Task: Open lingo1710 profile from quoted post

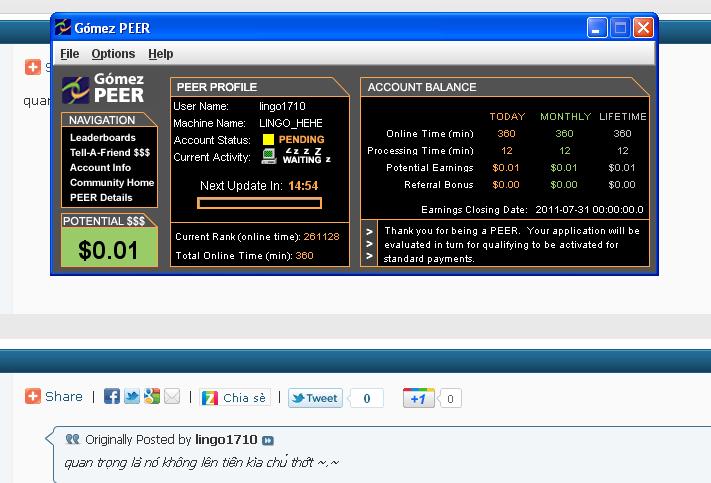Action: (x=226, y=439)
